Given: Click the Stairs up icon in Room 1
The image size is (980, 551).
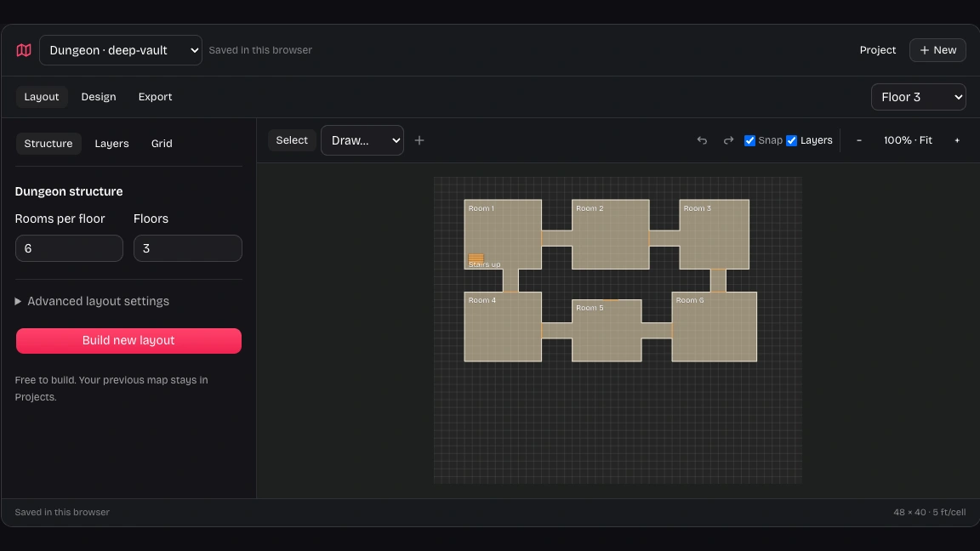Looking at the screenshot, I should [476, 258].
